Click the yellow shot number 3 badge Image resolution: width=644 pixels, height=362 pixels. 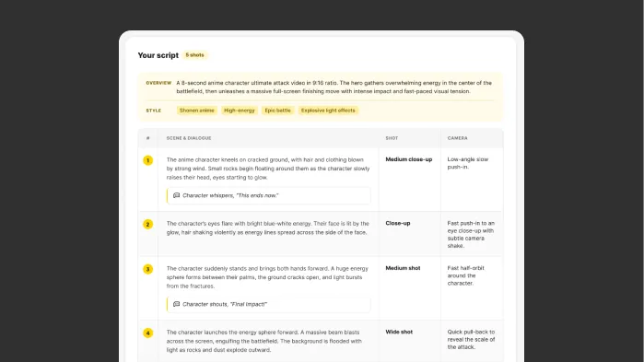coord(147,269)
